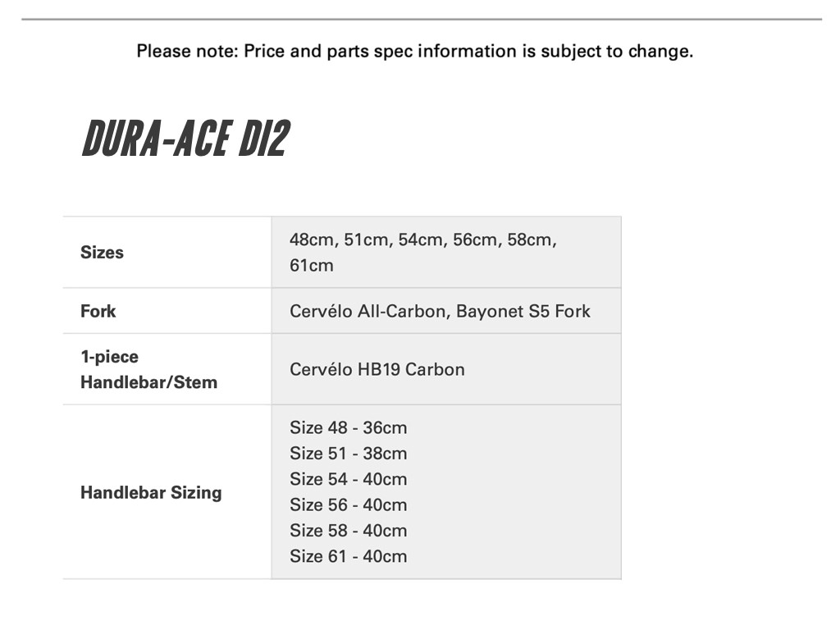Select the Fork row label
This screenshot has width=840, height=630.
coord(98,311)
